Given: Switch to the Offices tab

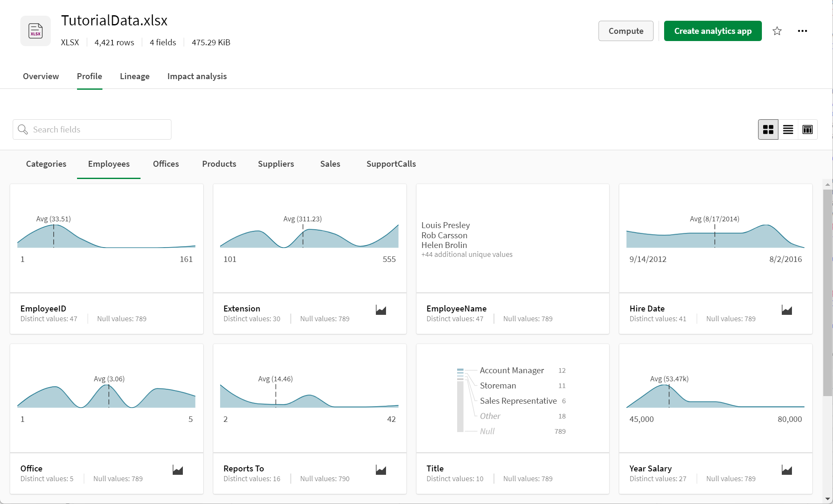Looking at the screenshot, I should 165,164.
